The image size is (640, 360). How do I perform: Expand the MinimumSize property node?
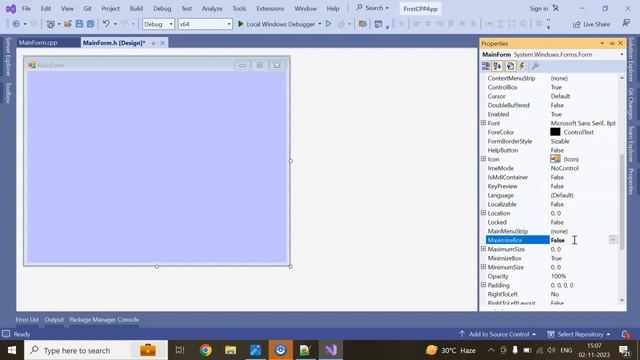[483, 267]
